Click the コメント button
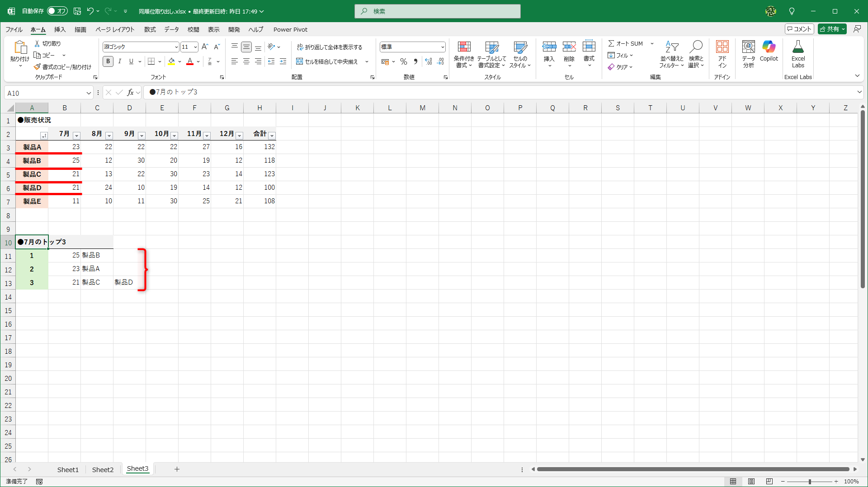868x487 pixels. point(799,29)
